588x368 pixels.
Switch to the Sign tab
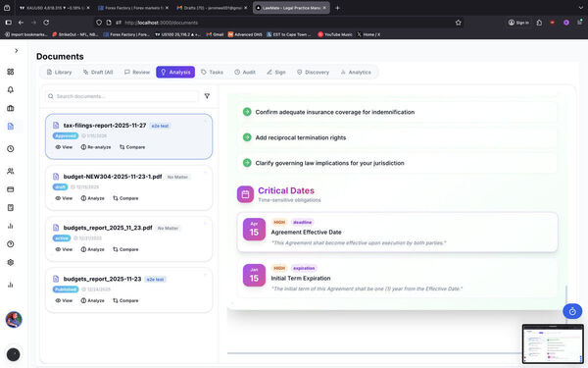point(276,72)
